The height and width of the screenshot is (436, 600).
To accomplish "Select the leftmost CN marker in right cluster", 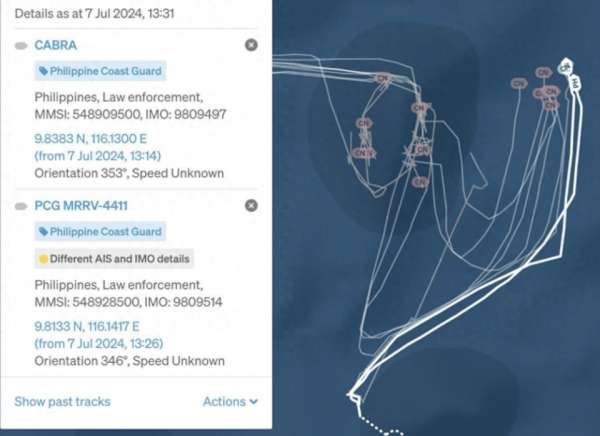I will [x=518, y=84].
